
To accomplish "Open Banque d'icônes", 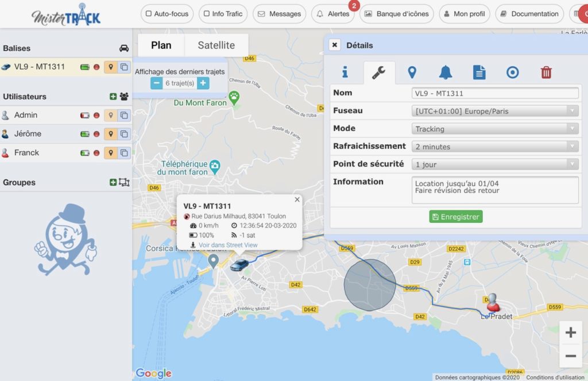I will click(397, 14).
